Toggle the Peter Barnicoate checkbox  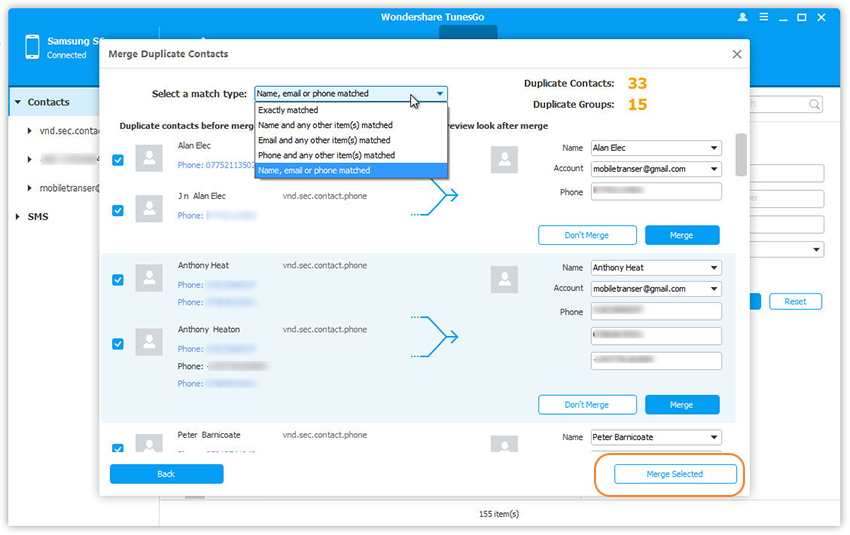pos(118,448)
